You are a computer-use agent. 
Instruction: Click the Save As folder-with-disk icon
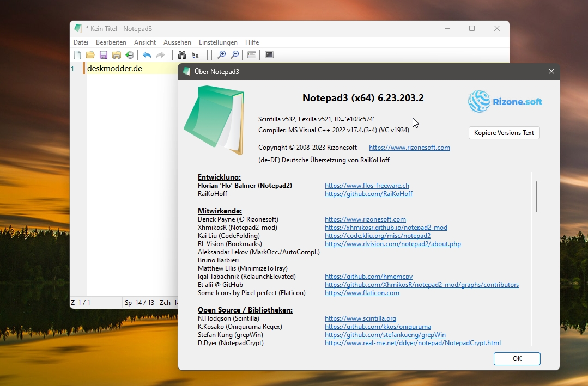pyautogui.click(x=117, y=55)
